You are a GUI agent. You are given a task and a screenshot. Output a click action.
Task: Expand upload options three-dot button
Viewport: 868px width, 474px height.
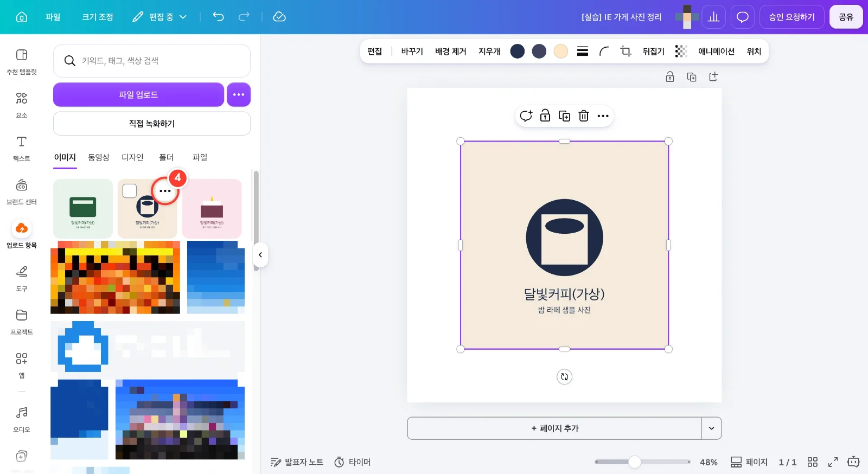coord(239,95)
